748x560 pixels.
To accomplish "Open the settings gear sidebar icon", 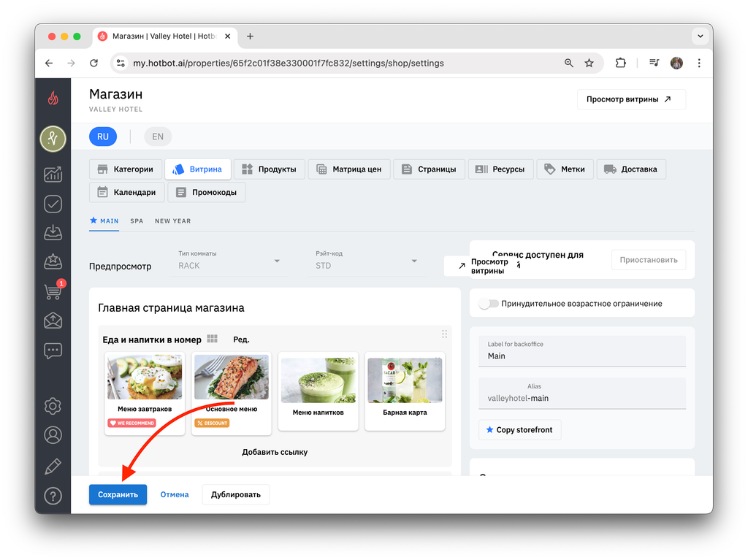I will click(53, 406).
